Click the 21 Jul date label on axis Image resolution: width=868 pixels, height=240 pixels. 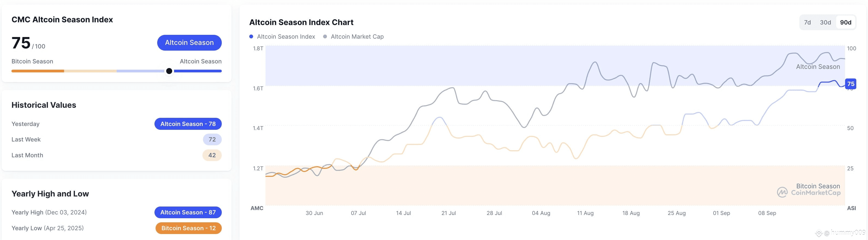tap(448, 213)
